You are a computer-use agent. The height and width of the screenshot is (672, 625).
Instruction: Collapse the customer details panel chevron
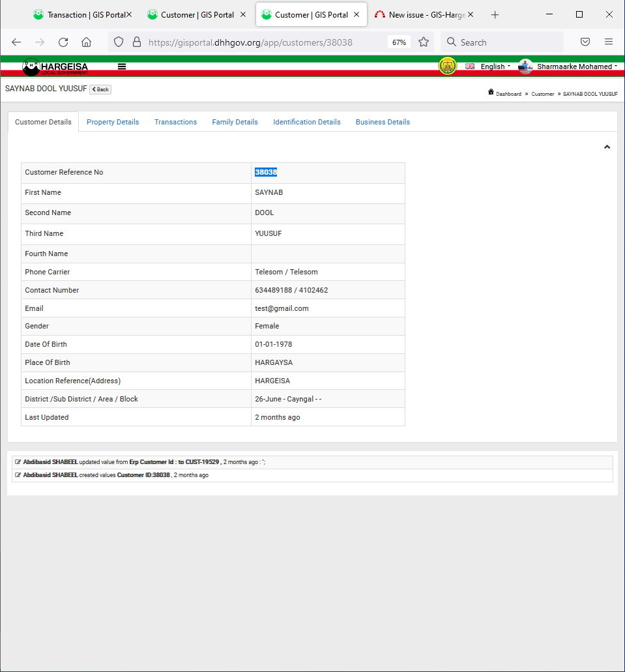pos(607,147)
